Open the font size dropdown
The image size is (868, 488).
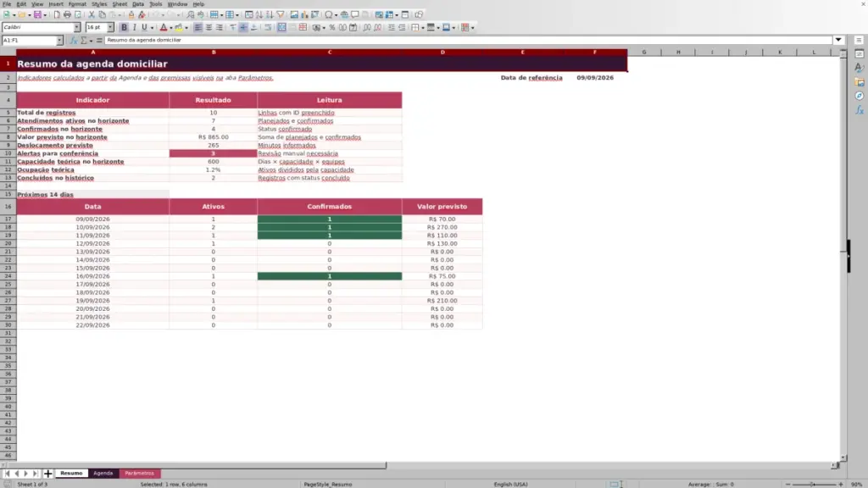click(110, 28)
